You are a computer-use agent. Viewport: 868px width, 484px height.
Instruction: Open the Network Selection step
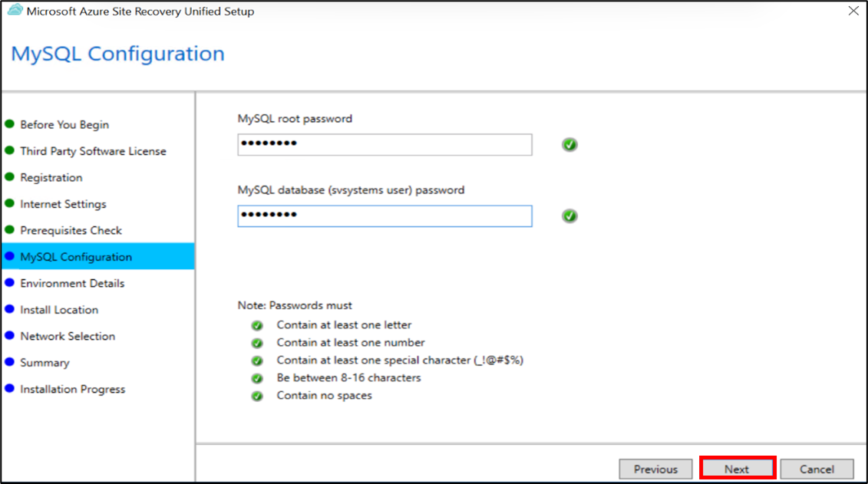click(68, 336)
